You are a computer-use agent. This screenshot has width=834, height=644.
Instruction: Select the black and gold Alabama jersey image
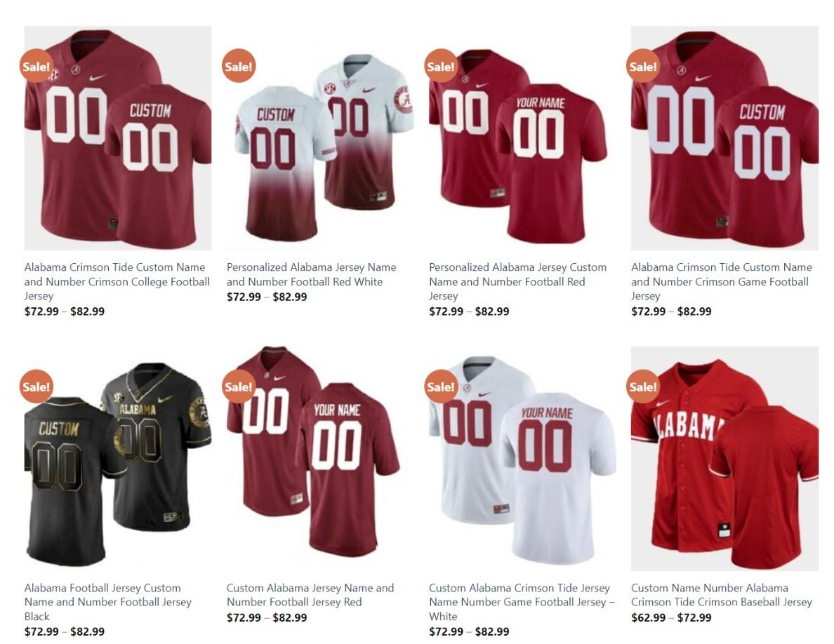(x=117, y=459)
